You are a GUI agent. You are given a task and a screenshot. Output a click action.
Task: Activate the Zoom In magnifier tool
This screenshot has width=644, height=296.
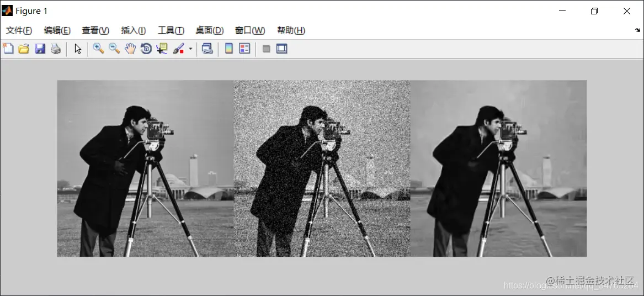(98, 49)
